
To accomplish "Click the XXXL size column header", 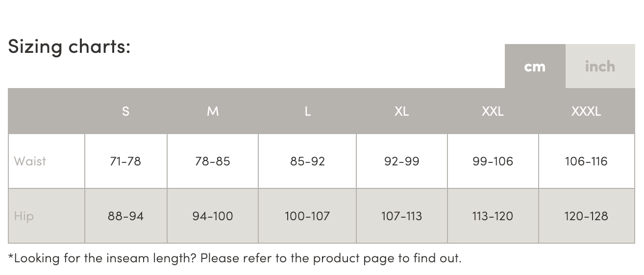I will [586, 112].
